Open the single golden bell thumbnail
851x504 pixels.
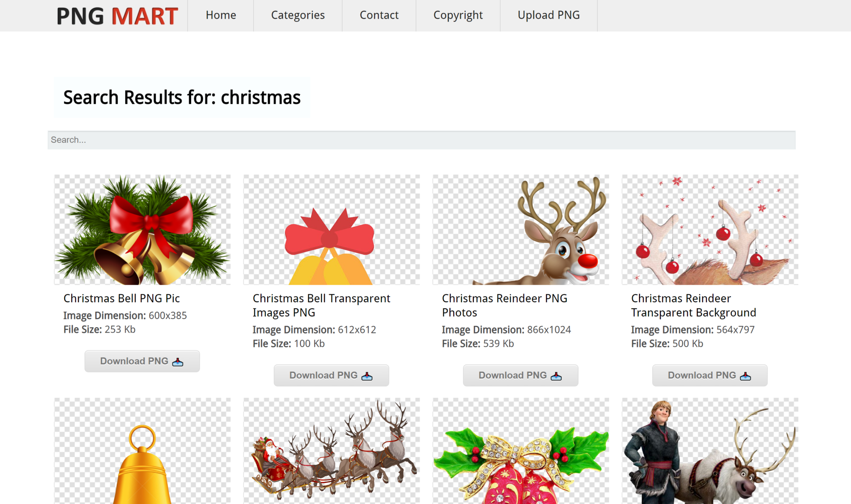[142, 451]
